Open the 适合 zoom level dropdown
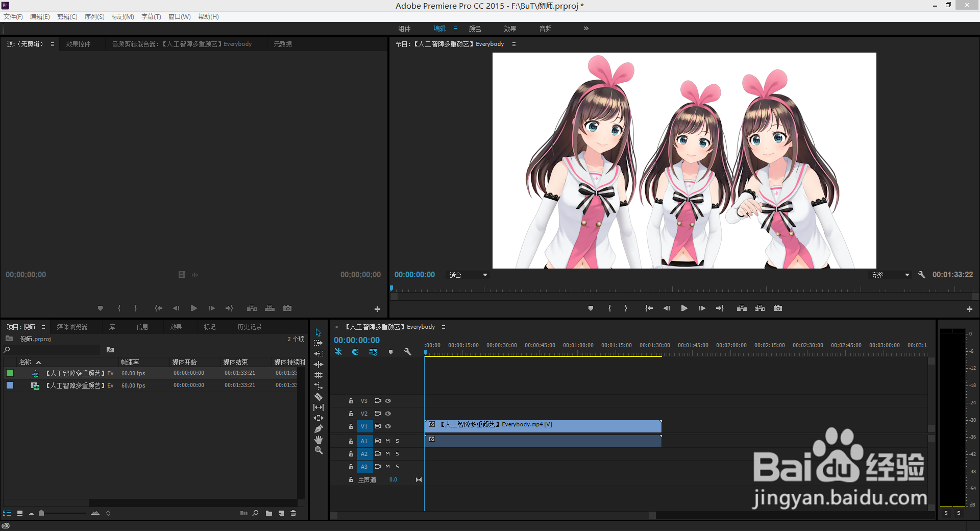980x531 pixels. coord(468,275)
